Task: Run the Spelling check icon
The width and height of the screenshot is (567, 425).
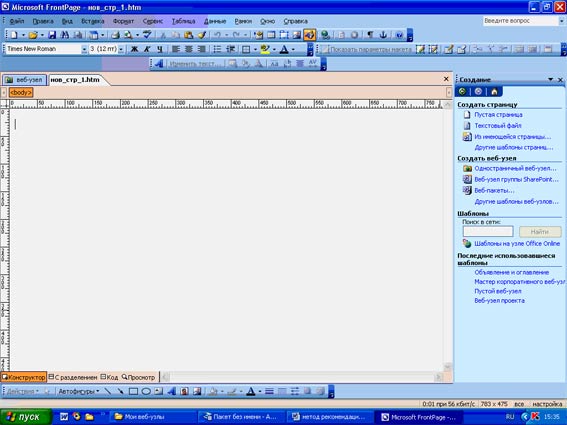Action: point(147,35)
